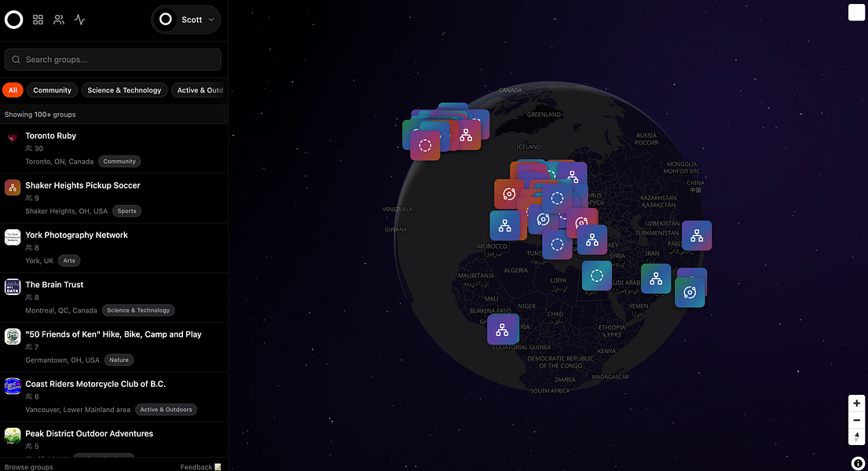Select the Active & Outdoors filter chip
The width and height of the screenshot is (868, 471).
(x=200, y=90)
